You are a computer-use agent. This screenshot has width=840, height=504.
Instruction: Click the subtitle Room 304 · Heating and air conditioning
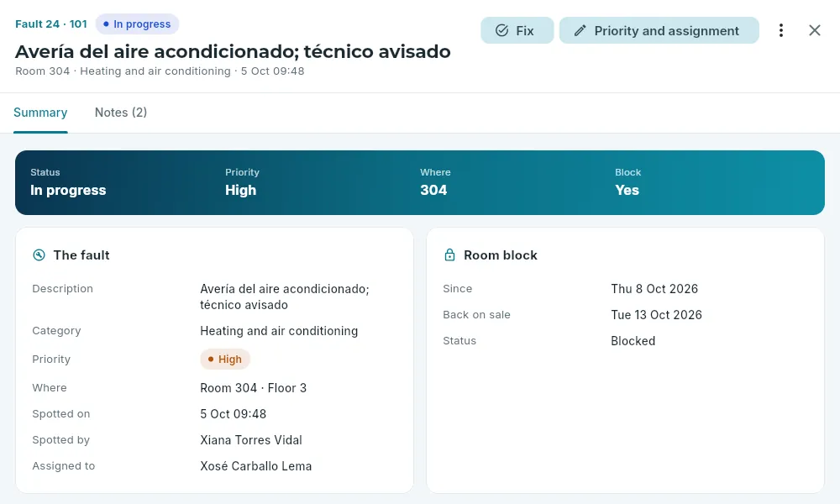(x=123, y=71)
